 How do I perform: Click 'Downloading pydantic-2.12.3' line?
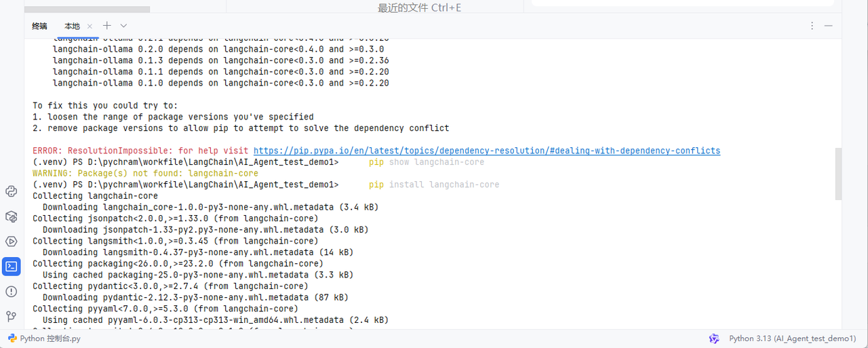[x=195, y=298]
